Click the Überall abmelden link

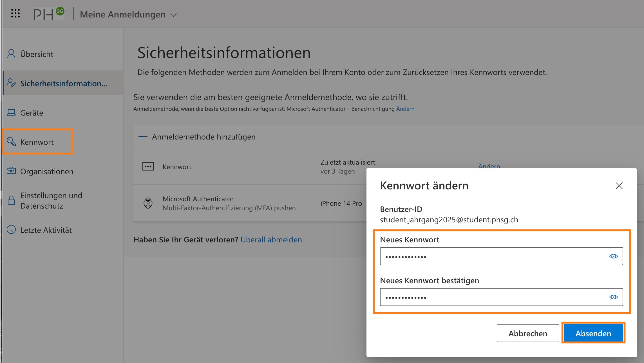coord(271,240)
